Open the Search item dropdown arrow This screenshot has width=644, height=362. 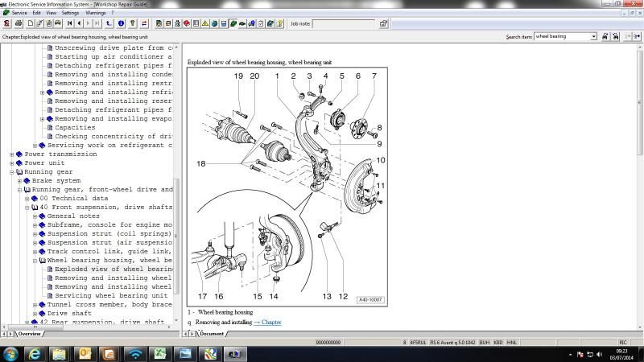[x=593, y=36]
